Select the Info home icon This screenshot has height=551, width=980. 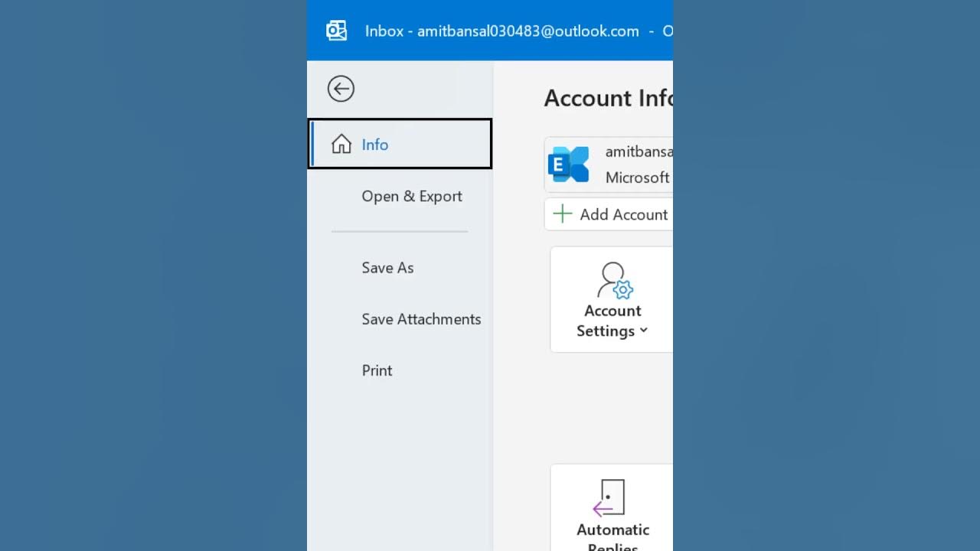pos(341,144)
